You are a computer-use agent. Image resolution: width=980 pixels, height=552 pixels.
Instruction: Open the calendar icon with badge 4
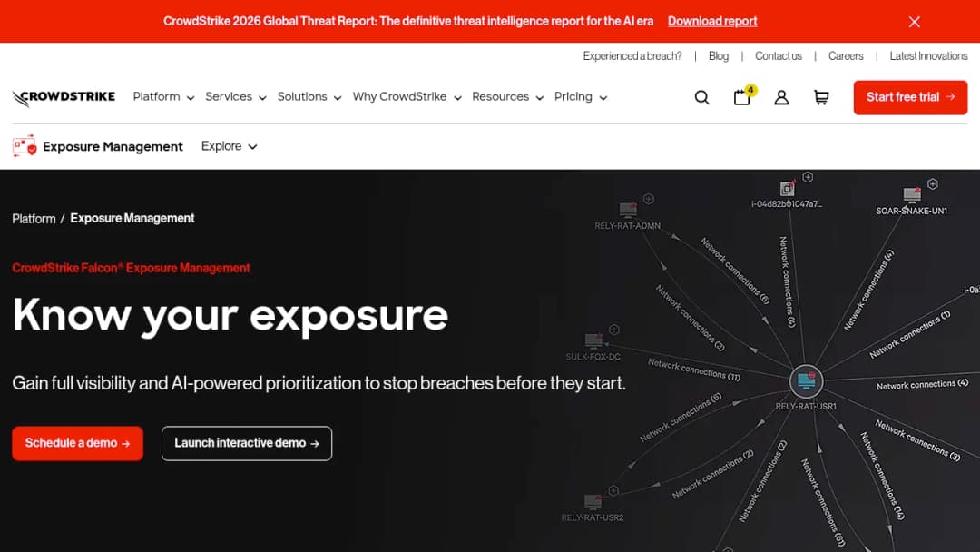742,97
